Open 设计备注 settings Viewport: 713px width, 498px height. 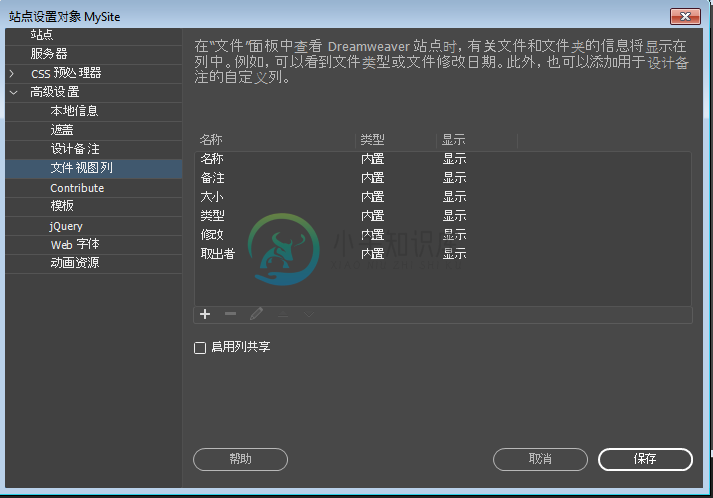point(94,149)
